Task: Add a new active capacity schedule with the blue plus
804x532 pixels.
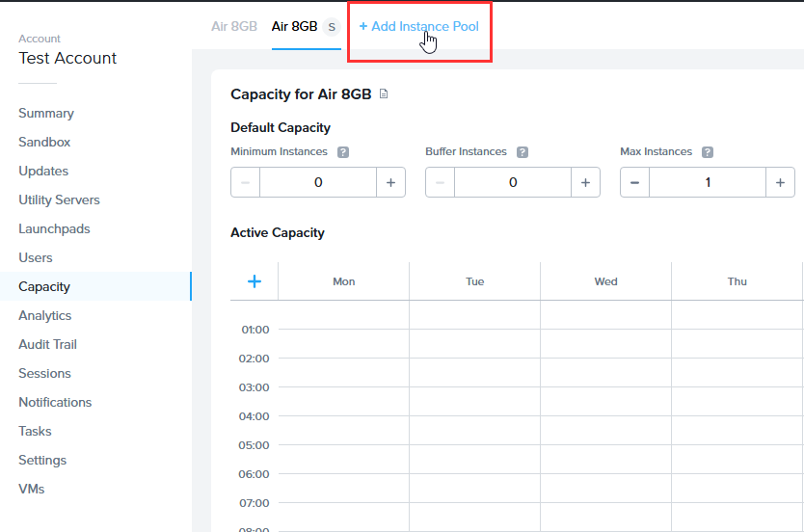Action: pyautogui.click(x=255, y=281)
